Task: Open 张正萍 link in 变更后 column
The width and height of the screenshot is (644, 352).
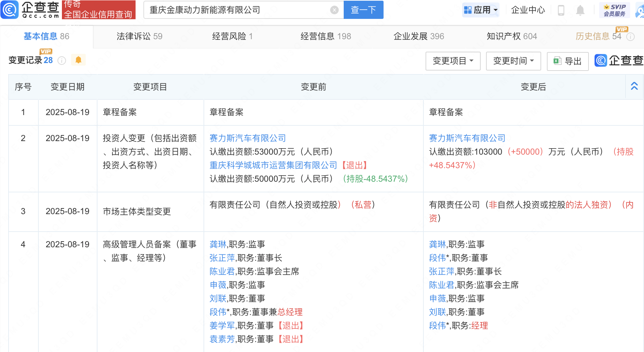Action: [x=442, y=271]
